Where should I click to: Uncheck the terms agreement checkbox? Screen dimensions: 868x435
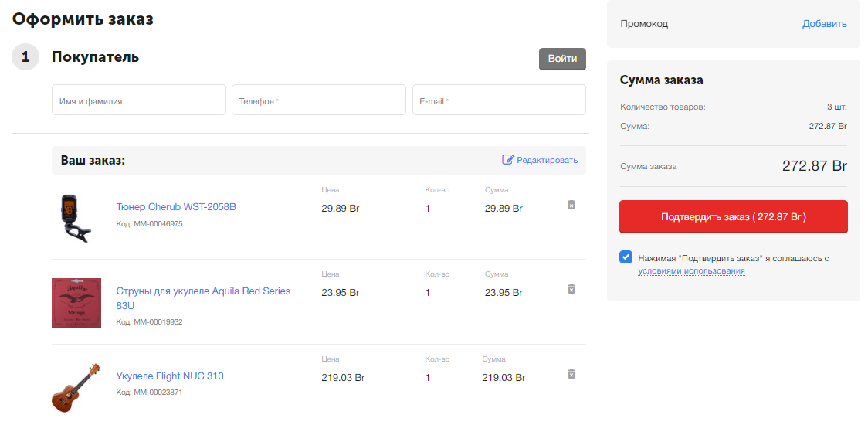[626, 257]
